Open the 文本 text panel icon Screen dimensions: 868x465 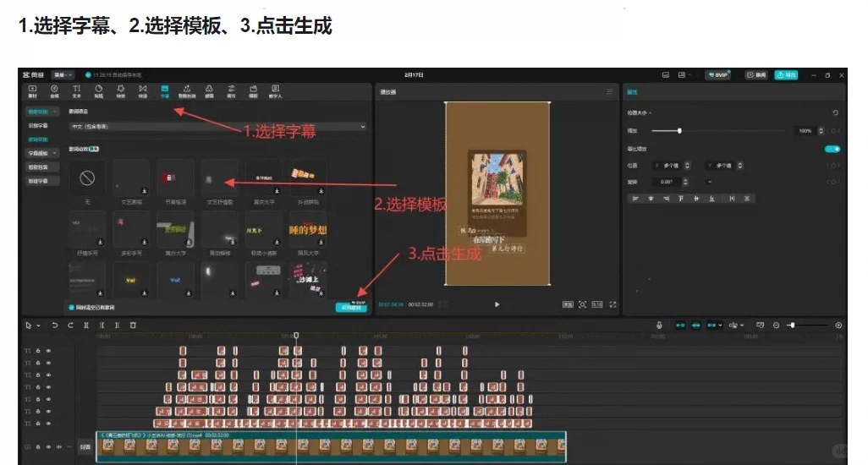click(x=76, y=91)
